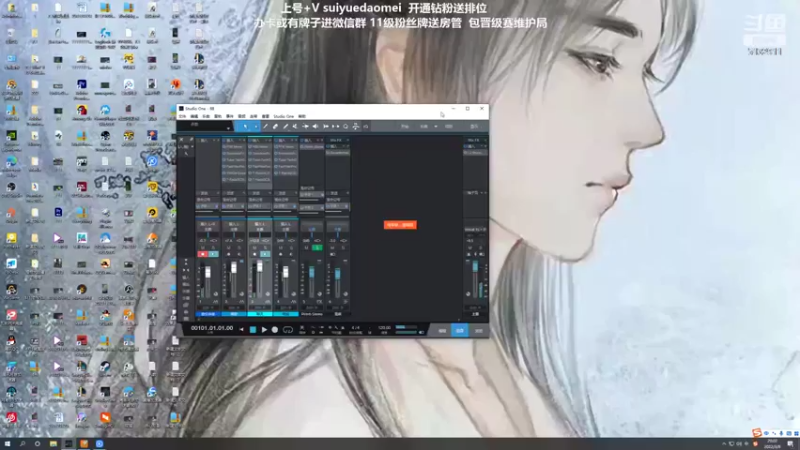800x450 pixels.
Task: Click the transport Record button
Action: coord(274,330)
